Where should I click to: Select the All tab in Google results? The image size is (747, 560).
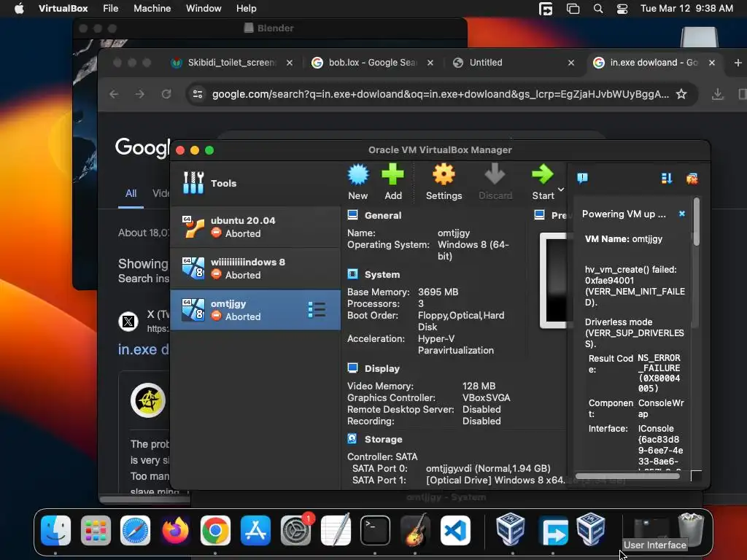[x=131, y=193]
